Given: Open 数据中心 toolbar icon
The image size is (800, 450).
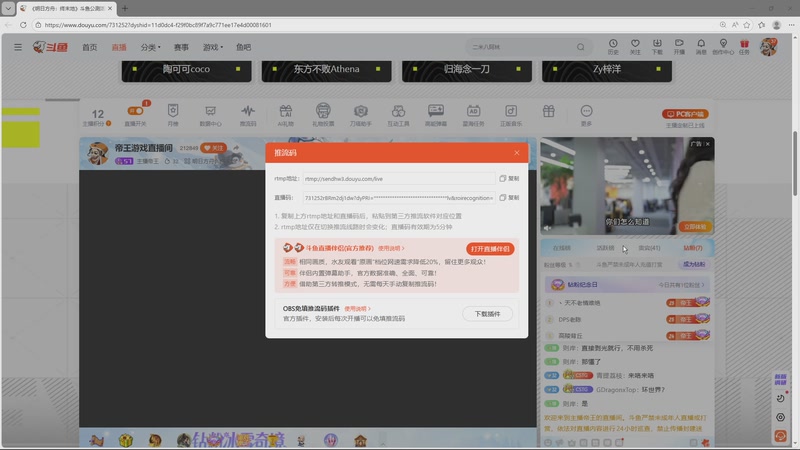Looking at the screenshot, I should click(x=210, y=115).
